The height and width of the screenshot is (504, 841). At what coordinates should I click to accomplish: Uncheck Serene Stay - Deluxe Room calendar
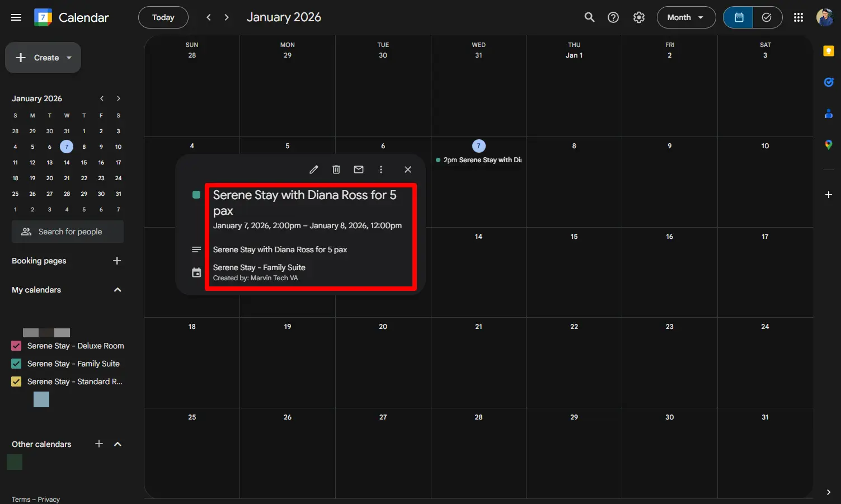click(x=16, y=346)
